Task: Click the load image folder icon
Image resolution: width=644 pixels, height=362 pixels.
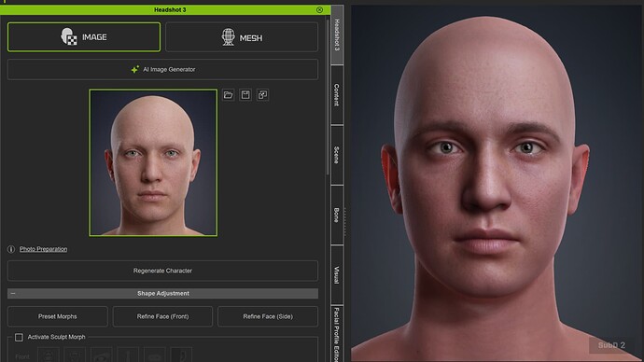Action: pos(229,95)
